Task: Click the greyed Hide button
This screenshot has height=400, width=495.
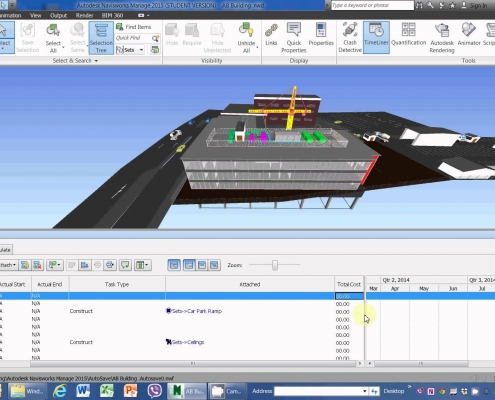Action: pyautogui.click(x=172, y=34)
